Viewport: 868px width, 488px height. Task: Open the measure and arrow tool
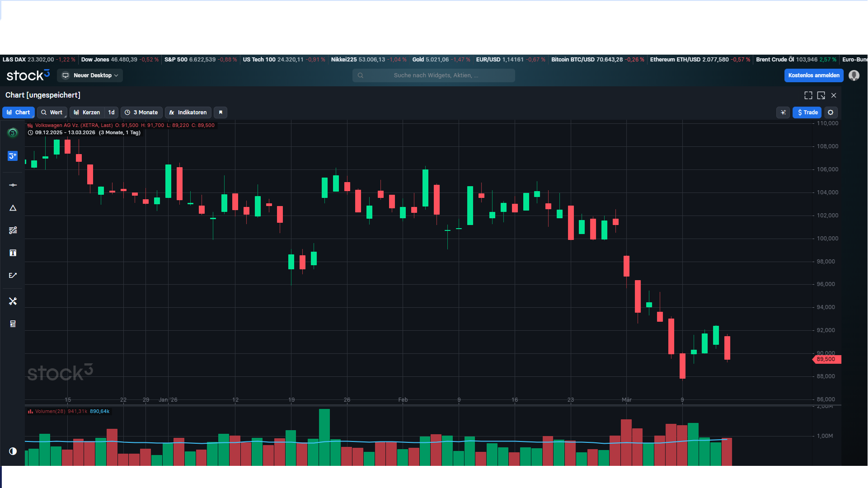(13, 276)
